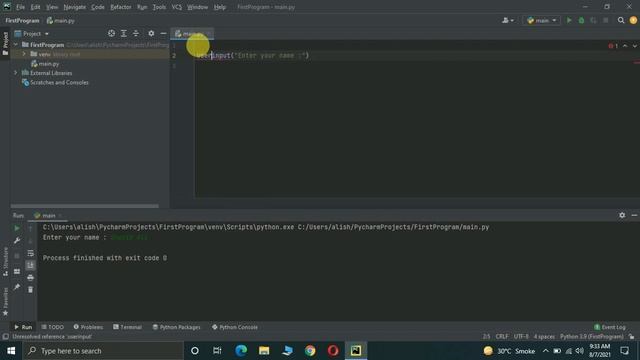Viewport: 640px width, 360px height.
Task: Click the Stop square in Run panel
Action: (17, 256)
